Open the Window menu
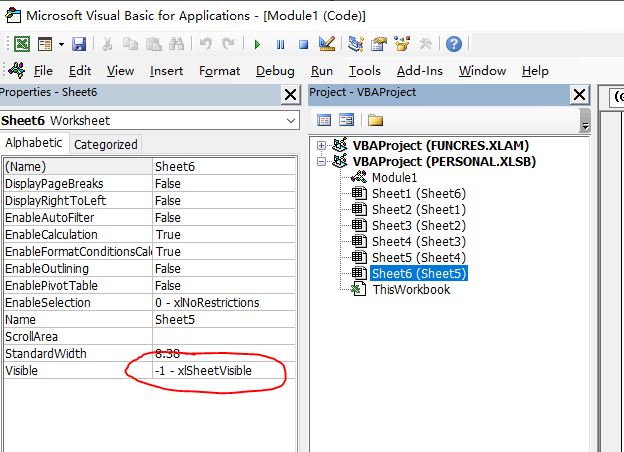The image size is (624, 452). click(482, 71)
